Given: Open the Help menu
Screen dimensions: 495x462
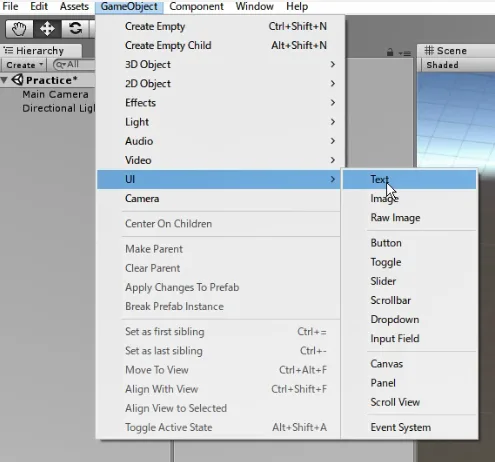Looking at the screenshot, I should click(297, 6).
